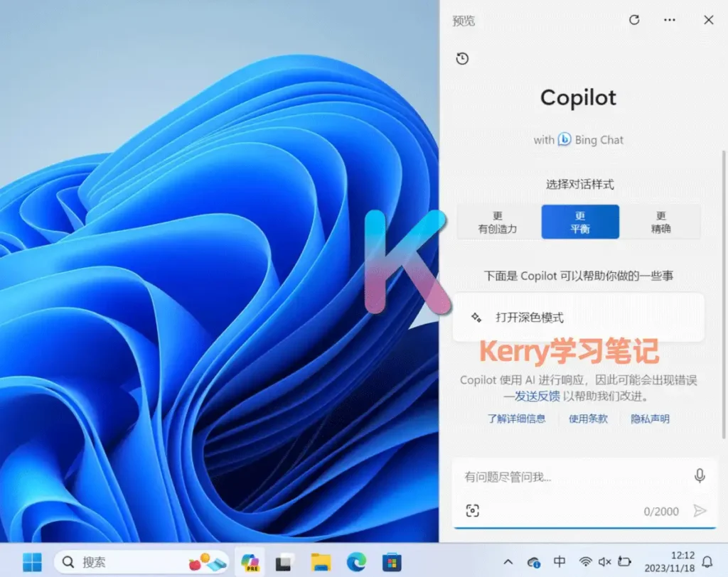Select the 更平衡 conversation style
728x577 pixels.
tap(580, 222)
